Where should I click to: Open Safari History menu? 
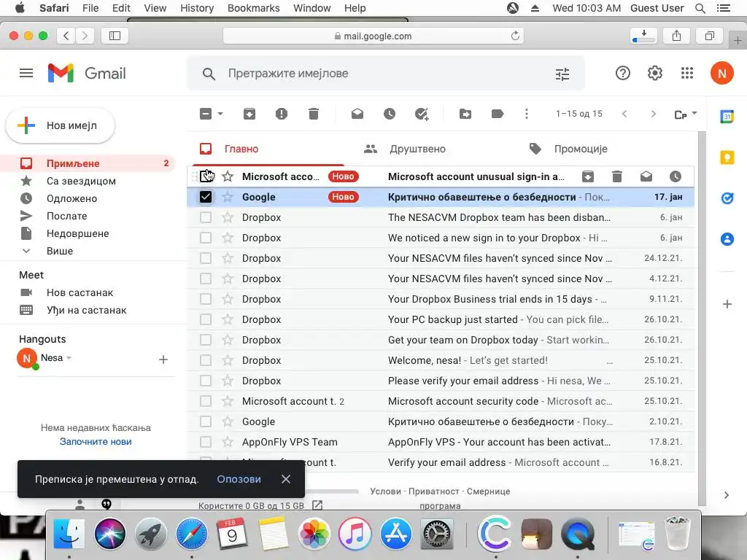(197, 8)
